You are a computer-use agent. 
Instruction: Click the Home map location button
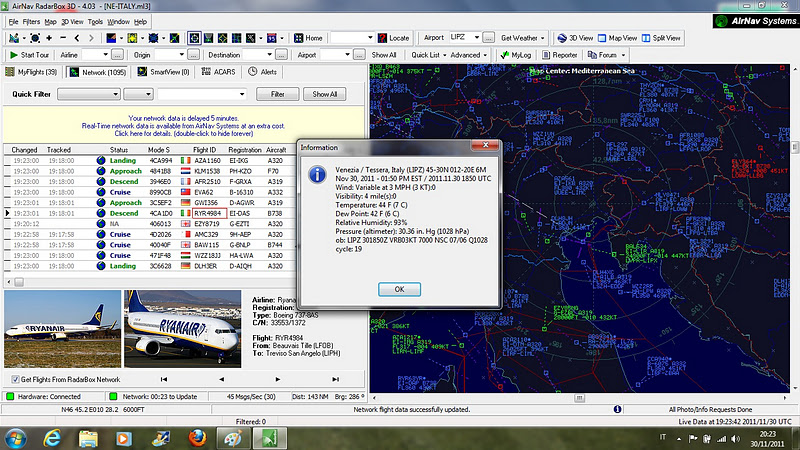[308, 38]
